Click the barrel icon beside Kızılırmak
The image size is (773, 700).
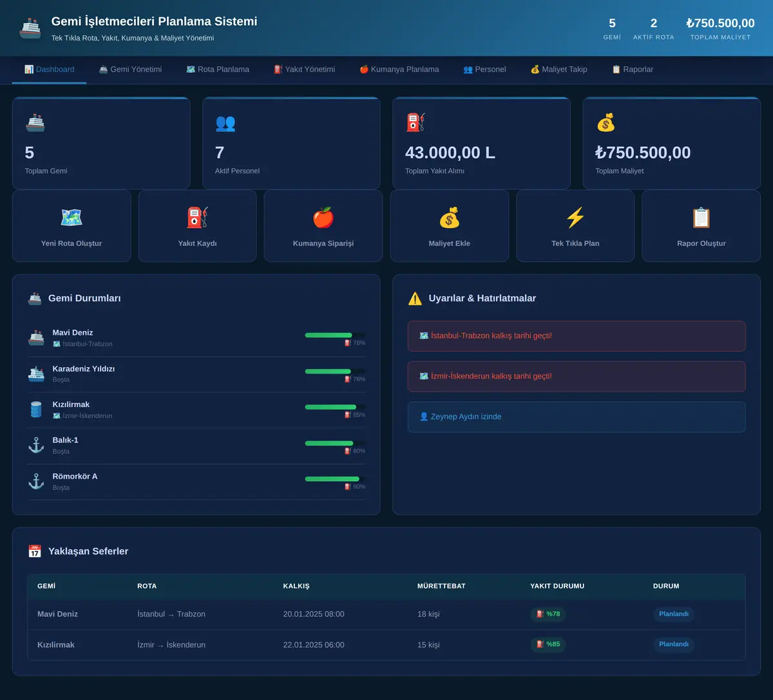[36, 410]
